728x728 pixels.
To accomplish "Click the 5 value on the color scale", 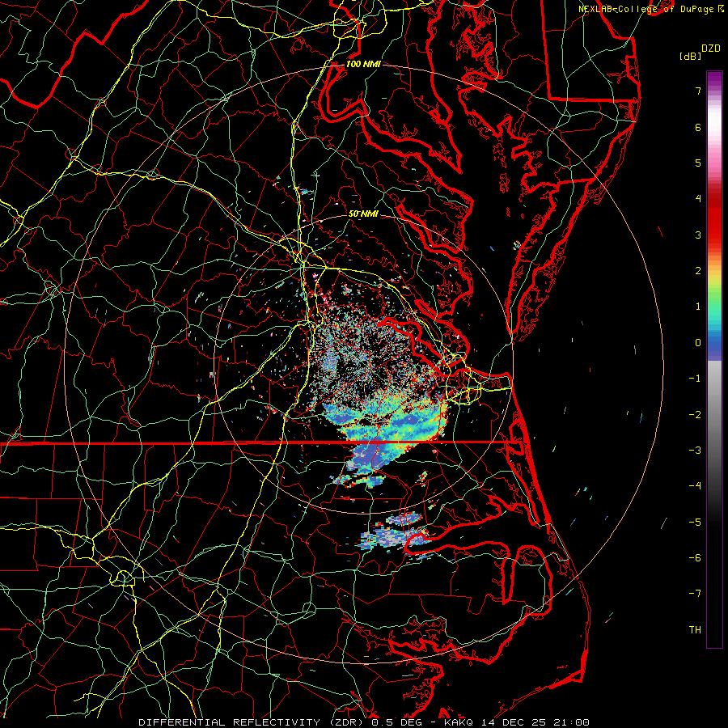I will click(698, 163).
